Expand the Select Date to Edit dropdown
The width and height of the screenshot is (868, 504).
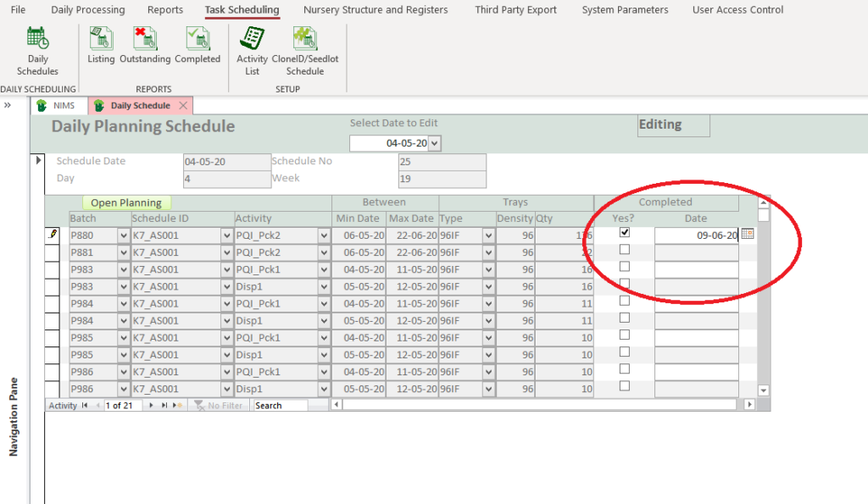pos(435,144)
